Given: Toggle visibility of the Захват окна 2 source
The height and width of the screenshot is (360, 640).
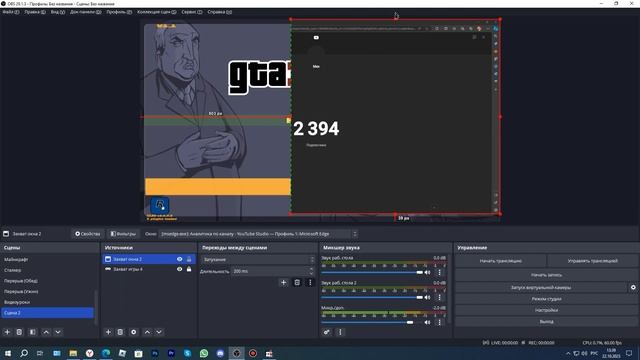Looking at the screenshot, I should pyautogui.click(x=180, y=259).
